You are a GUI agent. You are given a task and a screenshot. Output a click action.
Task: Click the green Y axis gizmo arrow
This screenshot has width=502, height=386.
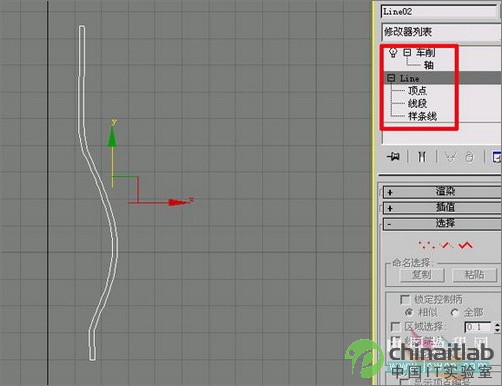pos(112,137)
